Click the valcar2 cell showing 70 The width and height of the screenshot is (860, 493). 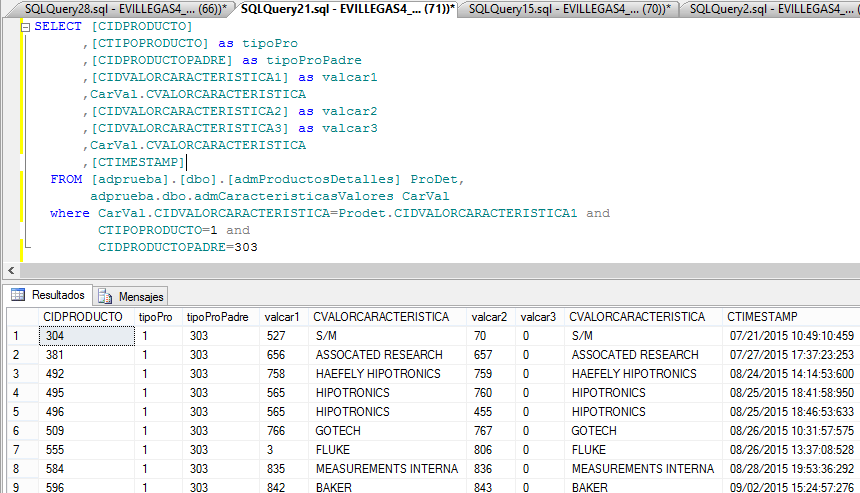(491, 336)
